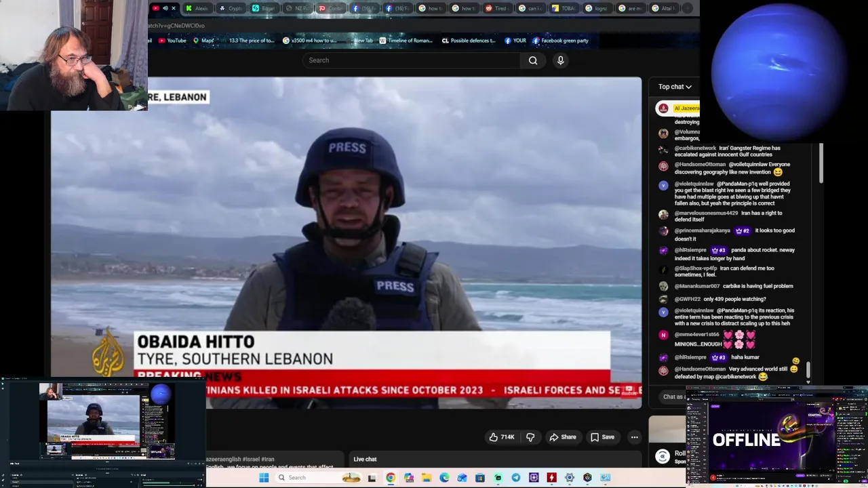
Task: Click the browser address bar URL
Action: [x=176, y=26]
